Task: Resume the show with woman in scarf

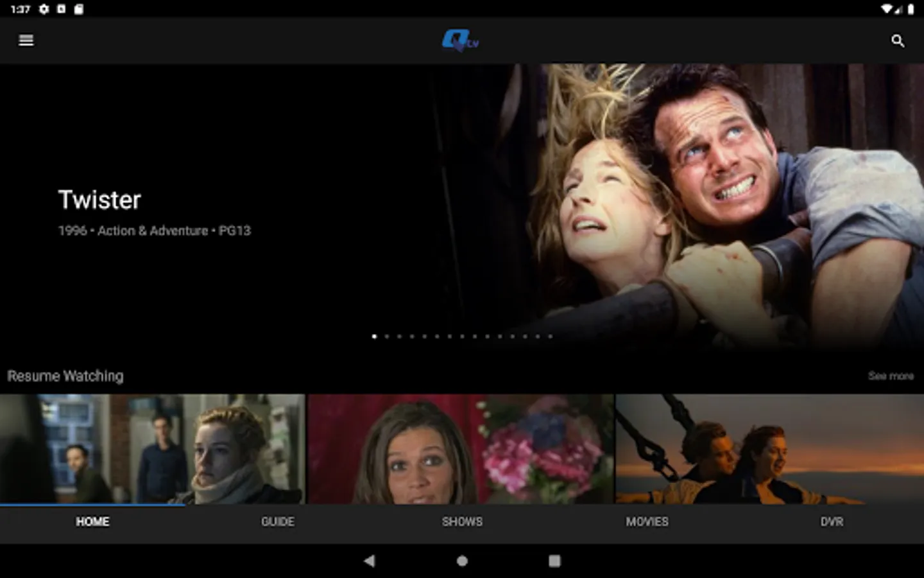Action: (153, 449)
